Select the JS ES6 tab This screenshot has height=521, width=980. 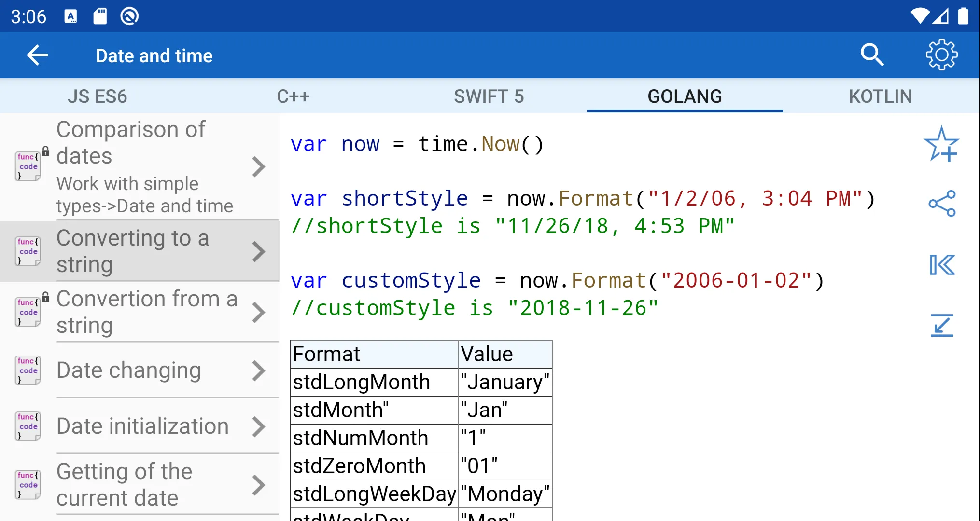tap(98, 96)
